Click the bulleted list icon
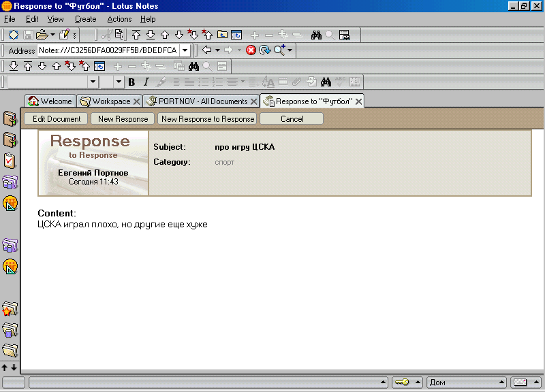Screen dimensions: 545x392 click(x=203, y=82)
